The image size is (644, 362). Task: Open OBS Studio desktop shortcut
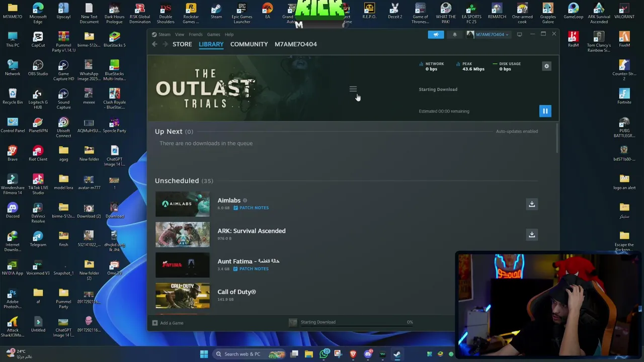coord(38,68)
